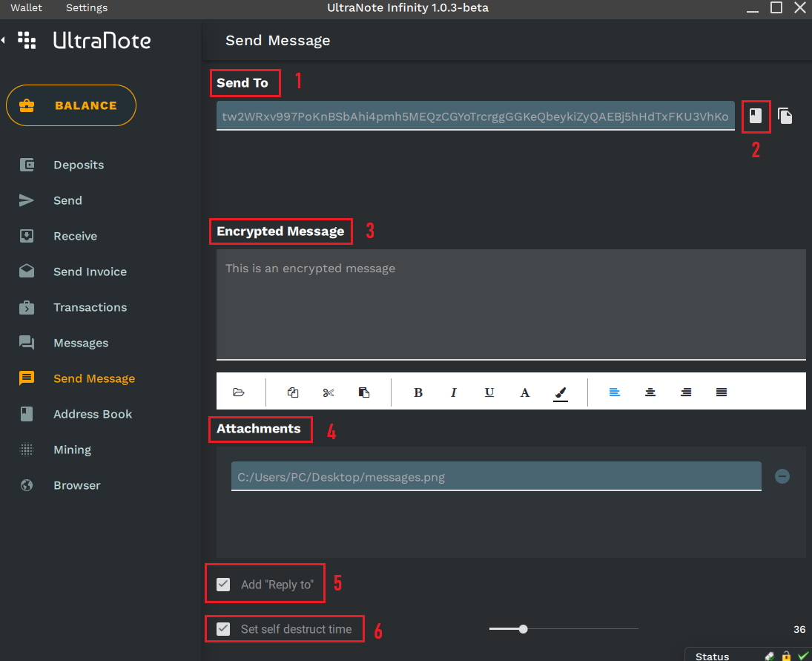Open the Browser page
Screen dimensions: 812x661
(77, 485)
